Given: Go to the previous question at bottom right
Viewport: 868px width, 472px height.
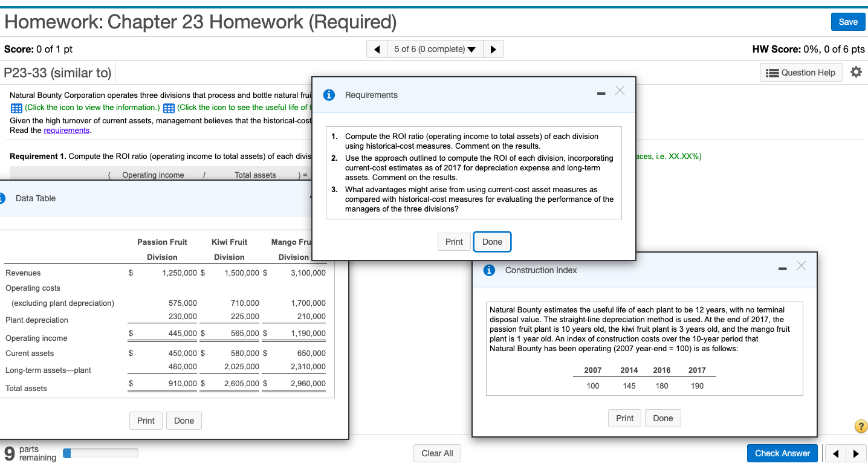Looking at the screenshot, I should (835, 453).
